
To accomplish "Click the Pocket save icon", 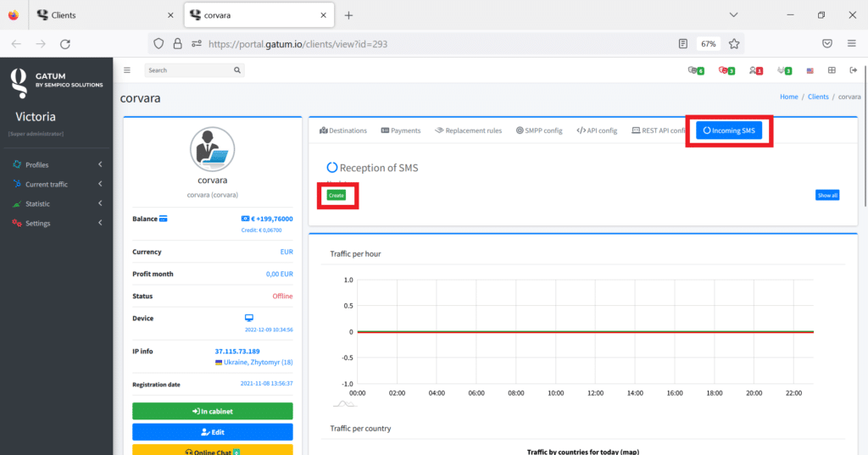I will [x=827, y=44].
